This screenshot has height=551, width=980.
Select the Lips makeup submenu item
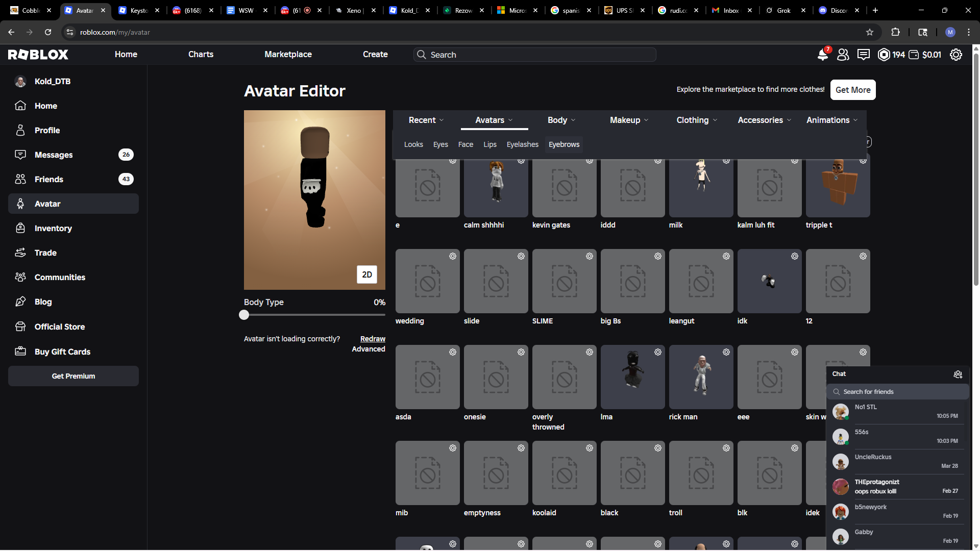point(490,144)
